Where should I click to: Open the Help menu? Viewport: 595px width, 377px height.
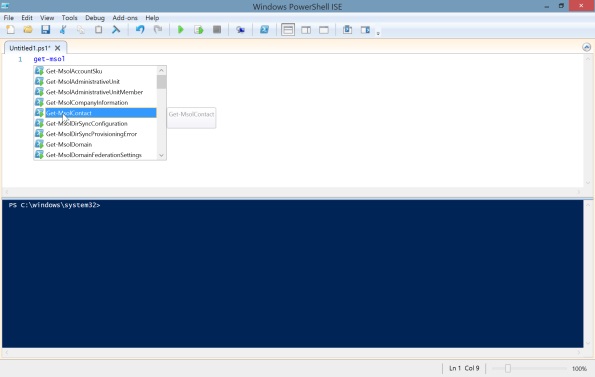coord(152,18)
